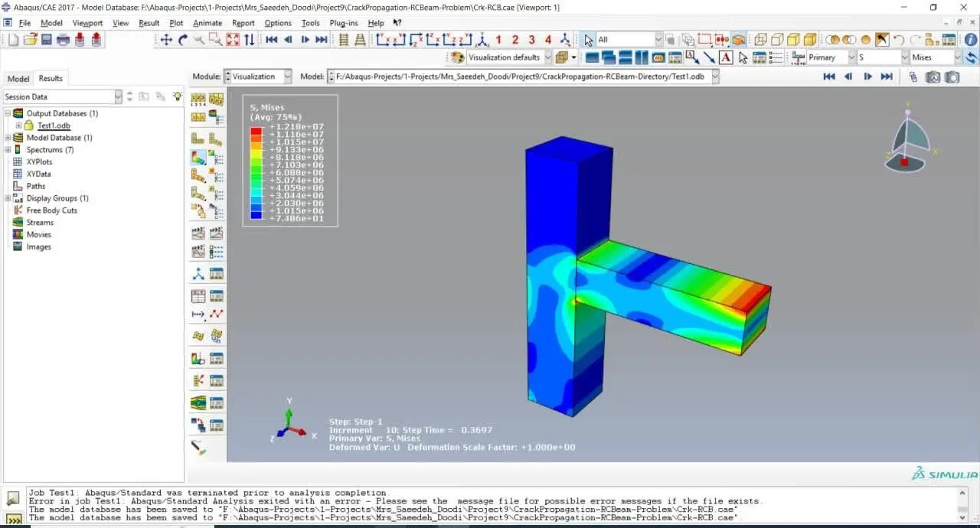The height and width of the screenshot is (528, 980).
Task: Click the lightbulb tip icon in the tree panel
Action: pos(178,96)
